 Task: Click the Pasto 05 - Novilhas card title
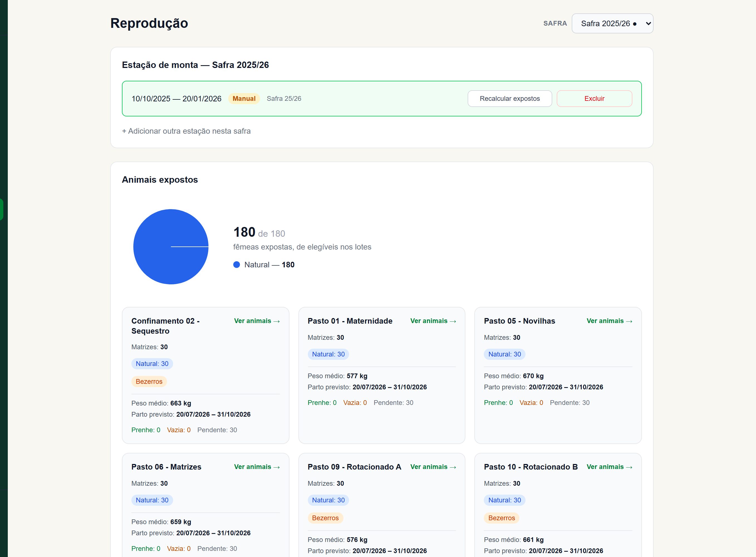(519, 321)
